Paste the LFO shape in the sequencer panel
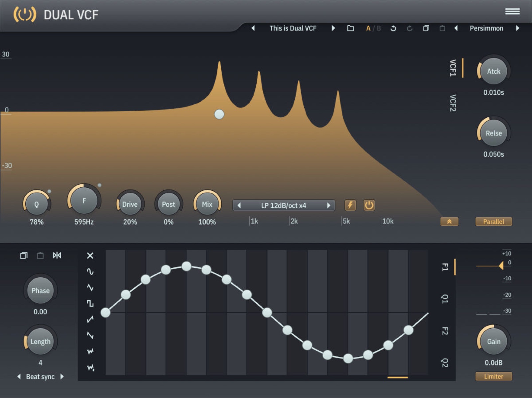Image resolution: width=532 pixels, height=398 pixels. click(40, 255)
